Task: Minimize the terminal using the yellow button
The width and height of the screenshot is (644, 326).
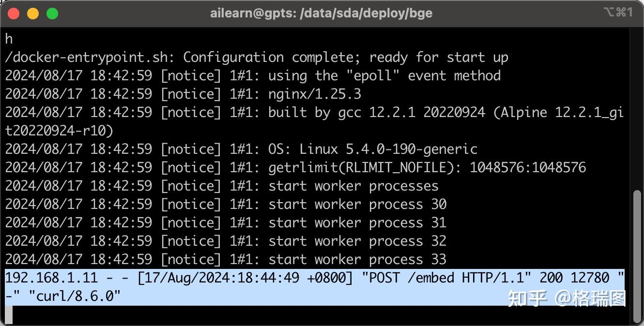Action: 33,14
